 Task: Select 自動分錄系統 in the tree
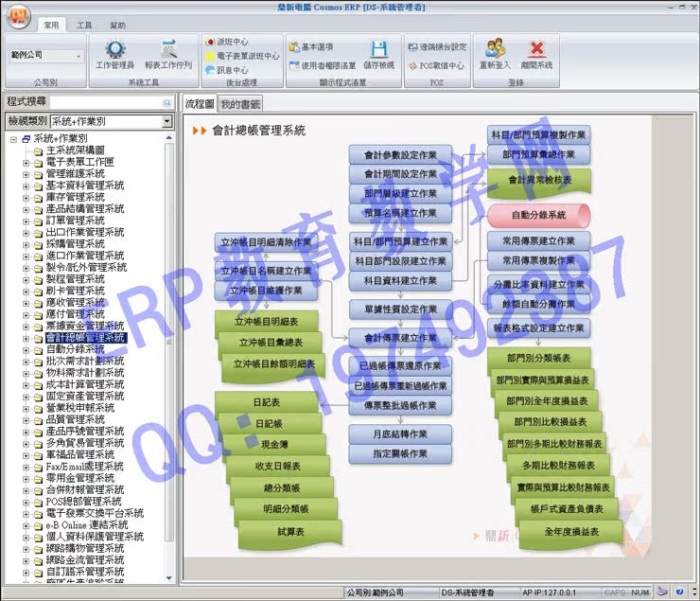point(75,349)
